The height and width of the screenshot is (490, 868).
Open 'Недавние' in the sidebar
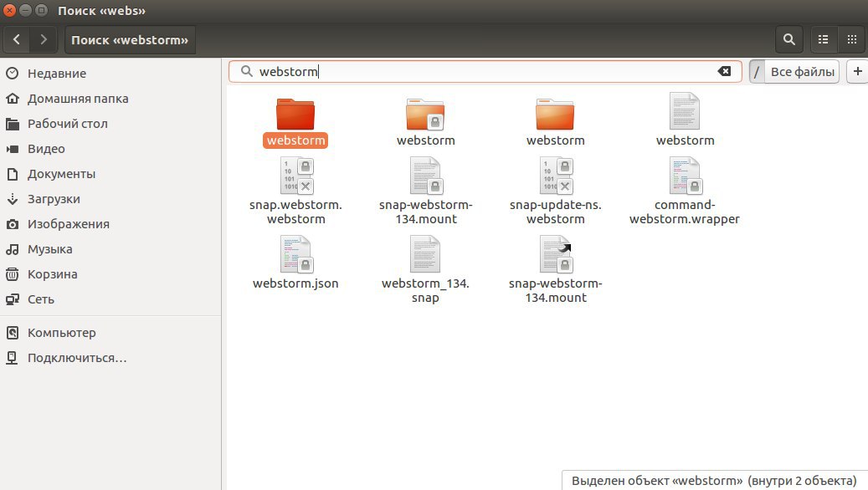pos(56,74)
